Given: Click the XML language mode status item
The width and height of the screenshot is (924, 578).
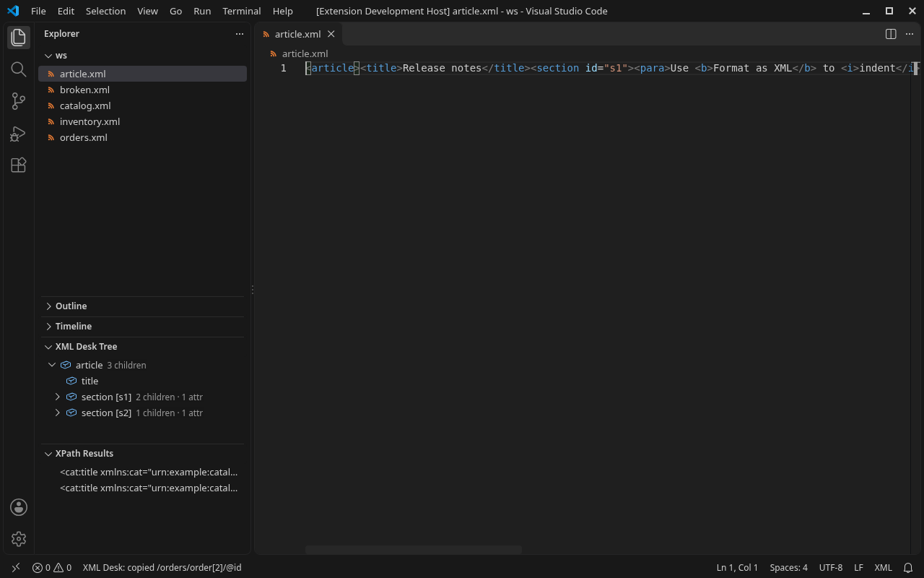Looking at the screenshot, I should coord(883,568).
